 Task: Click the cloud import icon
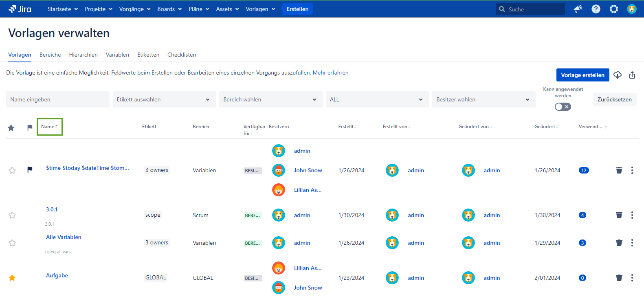click(618, 75)
